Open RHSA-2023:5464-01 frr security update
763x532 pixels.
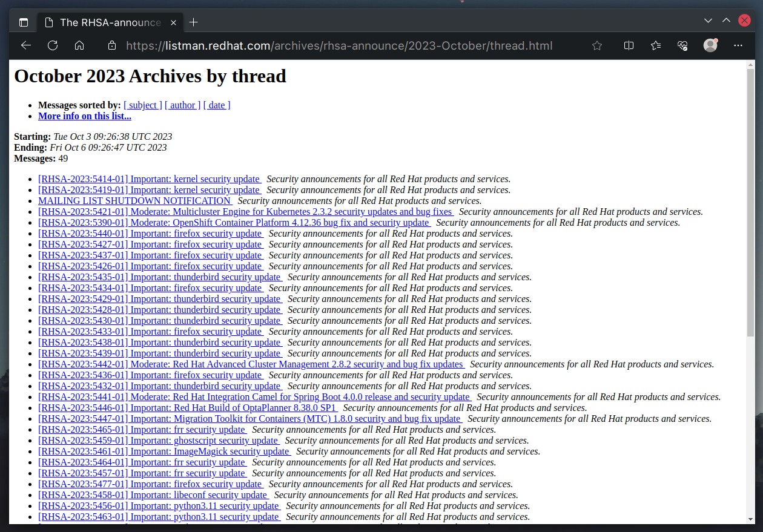[142, 462]
